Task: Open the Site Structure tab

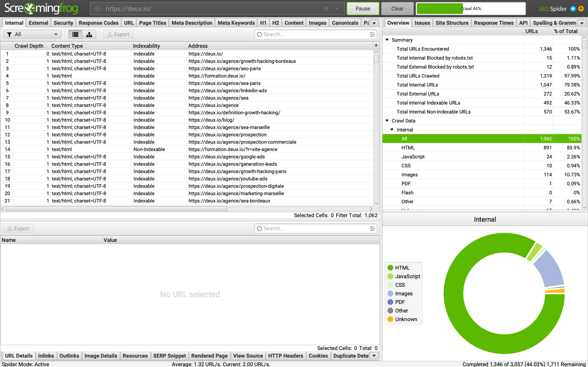Action: pyautogui.click(x=452, y=23)
